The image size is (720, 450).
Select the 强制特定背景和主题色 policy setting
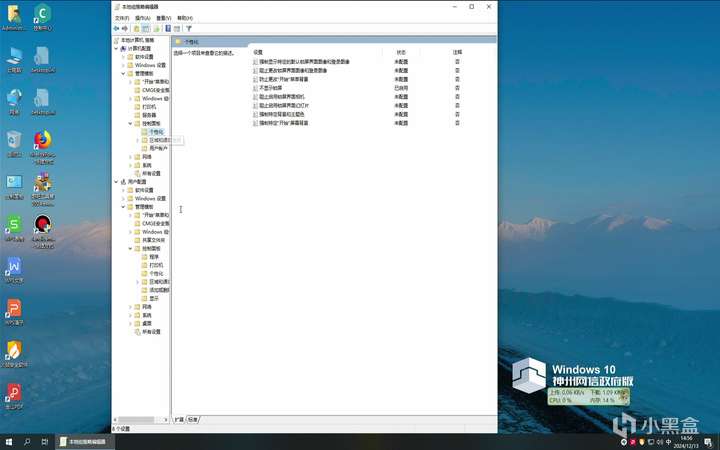[281, 114]
